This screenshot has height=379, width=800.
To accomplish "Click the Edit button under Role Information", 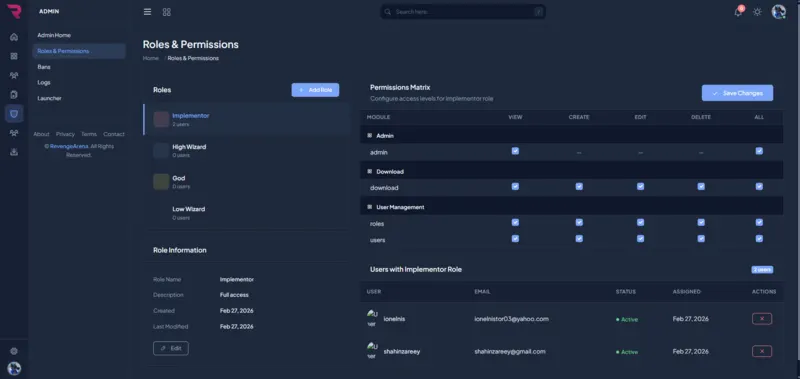I will (171, 348).
